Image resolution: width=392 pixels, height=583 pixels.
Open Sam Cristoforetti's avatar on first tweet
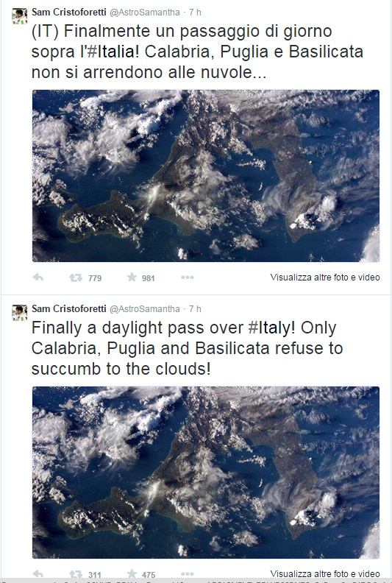[x=19, y=16]
